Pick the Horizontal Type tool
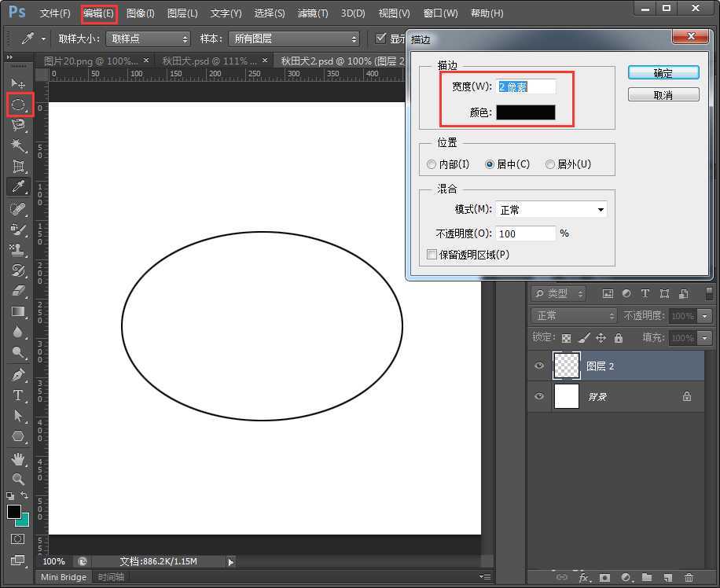 pyautogui.click(x=19, y=395)
